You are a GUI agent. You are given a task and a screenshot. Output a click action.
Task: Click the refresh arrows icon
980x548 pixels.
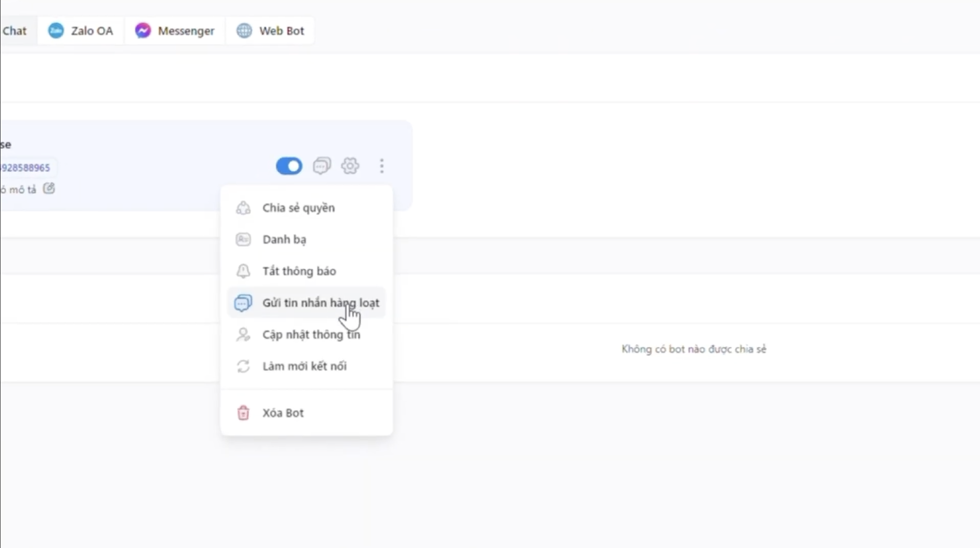pos(243,366)
